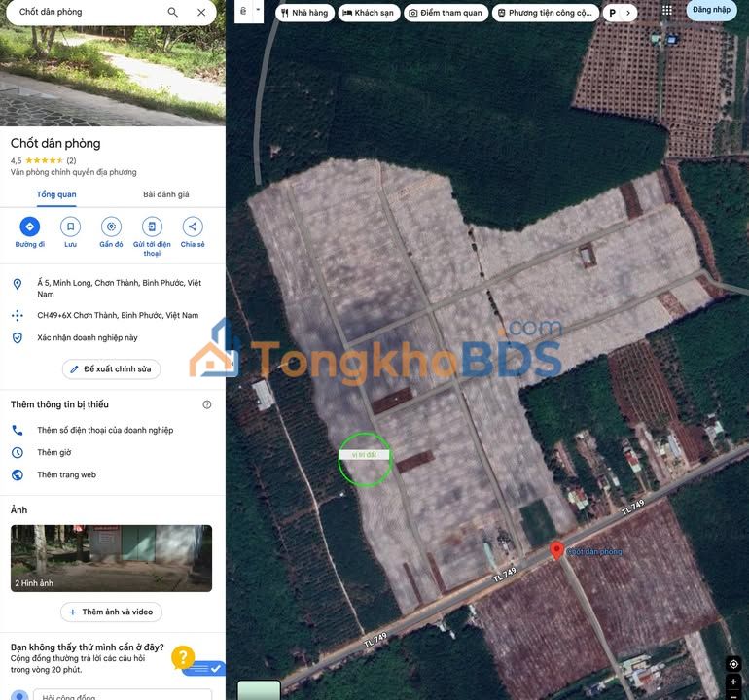
Task: Click the Chia sẻ share icon
Action: pos(193,227)
